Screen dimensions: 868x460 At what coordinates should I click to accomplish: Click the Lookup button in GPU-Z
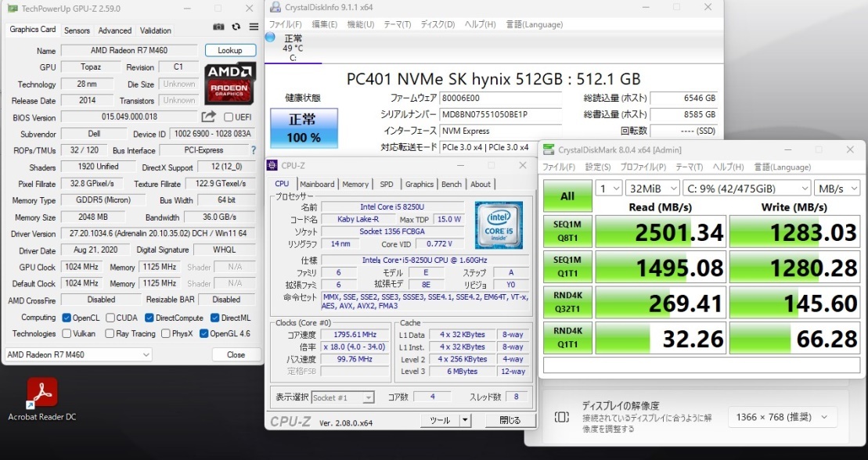[x=230, y=50]
